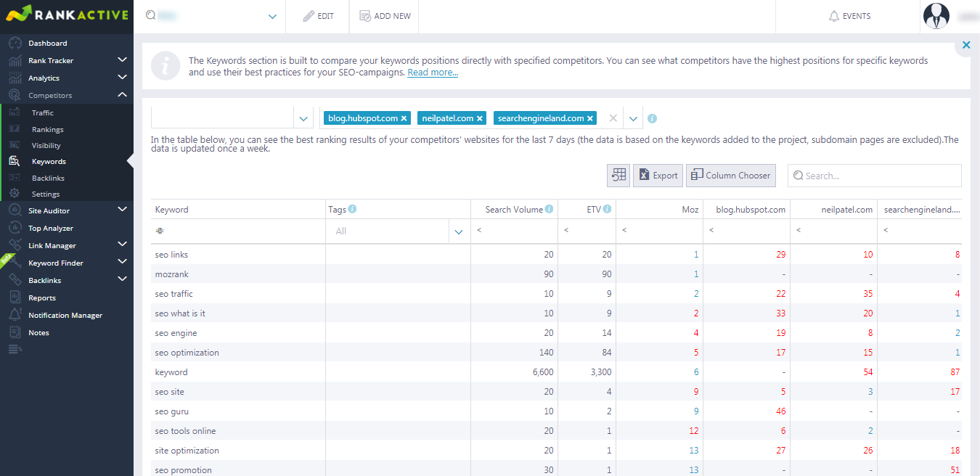Clear all selected competitors X
Image resolution: width=980 pixels, height=476 pixels.
click(x=613, y=118)
